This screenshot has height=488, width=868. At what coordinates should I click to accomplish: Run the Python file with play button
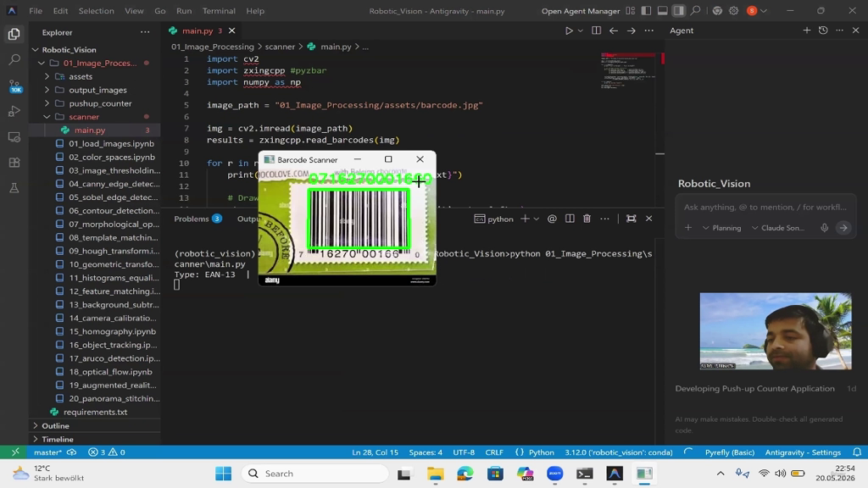[x=569, y=31]
